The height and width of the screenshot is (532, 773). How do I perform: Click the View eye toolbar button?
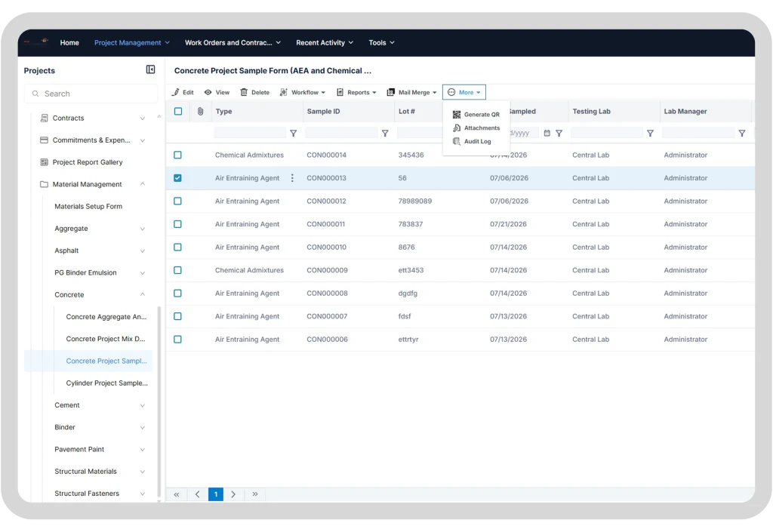click(x=217, y=92)
